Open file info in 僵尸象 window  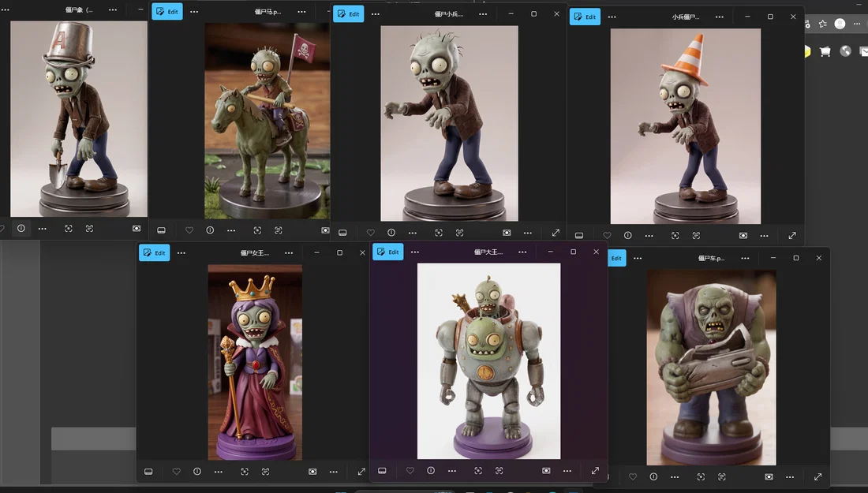[x=21, y=229]
